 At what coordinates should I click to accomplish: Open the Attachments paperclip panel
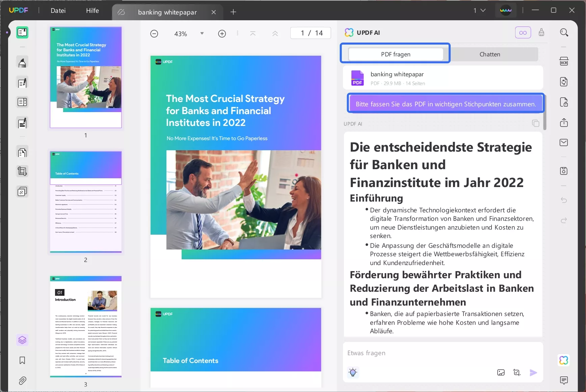(x=22, y=381)
